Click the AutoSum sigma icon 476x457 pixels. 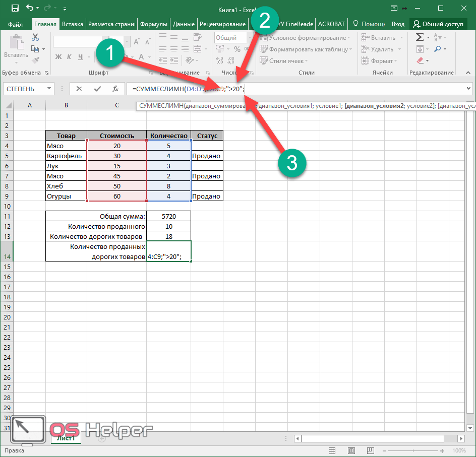(x=419, y=38)
